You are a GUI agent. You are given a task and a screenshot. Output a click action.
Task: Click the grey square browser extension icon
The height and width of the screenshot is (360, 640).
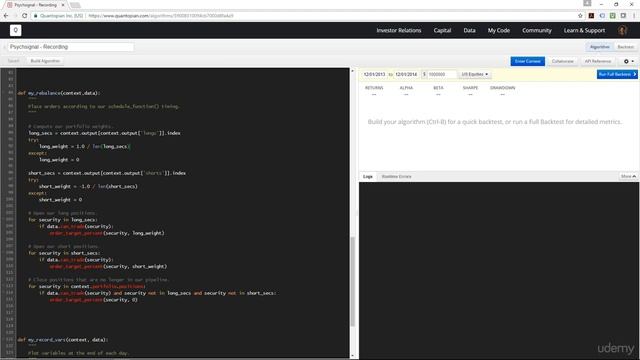623,16
